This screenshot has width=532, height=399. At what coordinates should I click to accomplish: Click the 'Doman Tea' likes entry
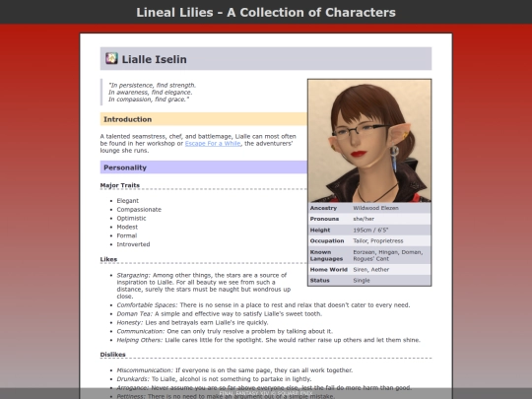tap(219, 314)
